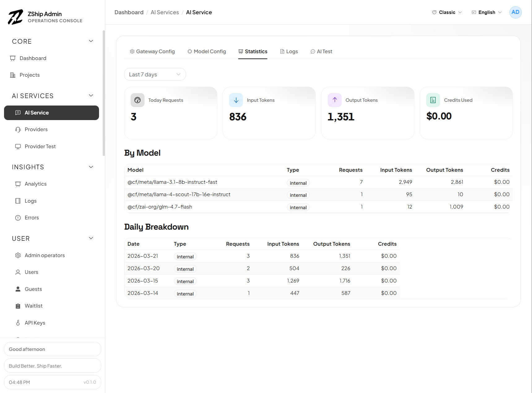This screenshot has width=532, height=393.
Task: Open the AD profile avatar menu
Action: coord(515,12)
